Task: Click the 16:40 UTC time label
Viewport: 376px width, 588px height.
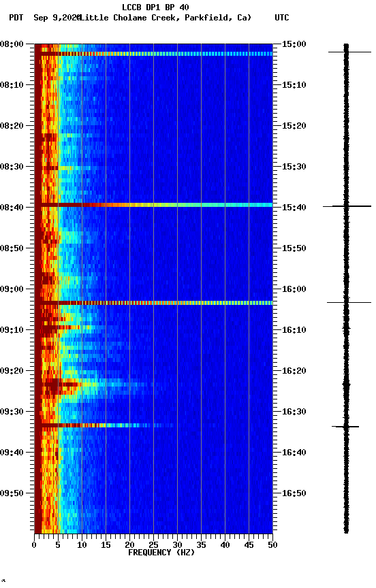Action: [294, 453]
